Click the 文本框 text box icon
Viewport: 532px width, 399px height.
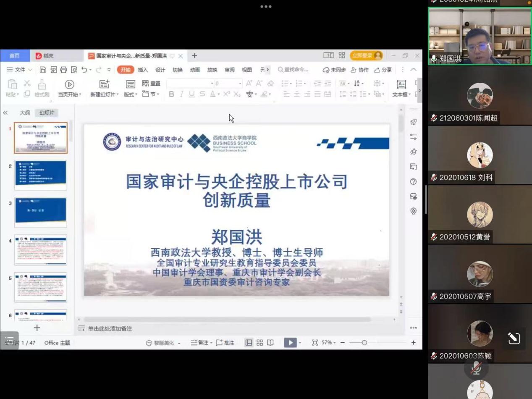click(401, 84)
